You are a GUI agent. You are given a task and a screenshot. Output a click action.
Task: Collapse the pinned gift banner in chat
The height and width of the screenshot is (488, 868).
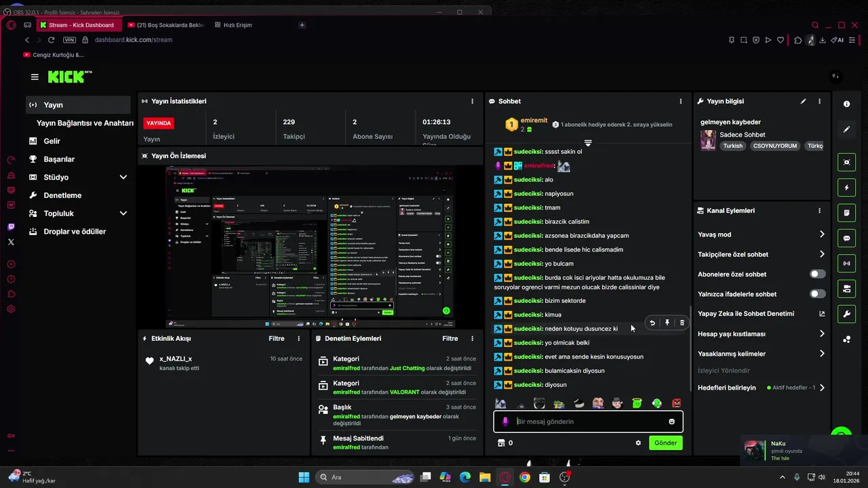588,143
